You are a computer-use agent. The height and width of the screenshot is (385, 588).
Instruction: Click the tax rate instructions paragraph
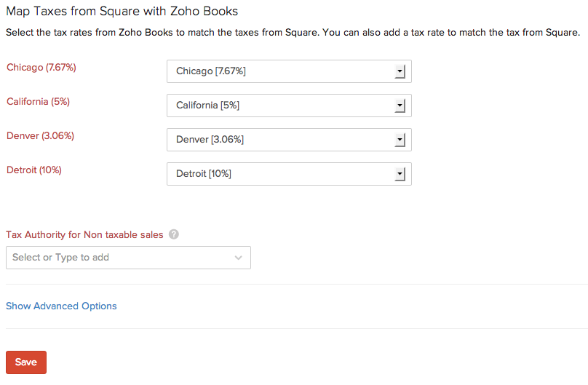(293, 33)
